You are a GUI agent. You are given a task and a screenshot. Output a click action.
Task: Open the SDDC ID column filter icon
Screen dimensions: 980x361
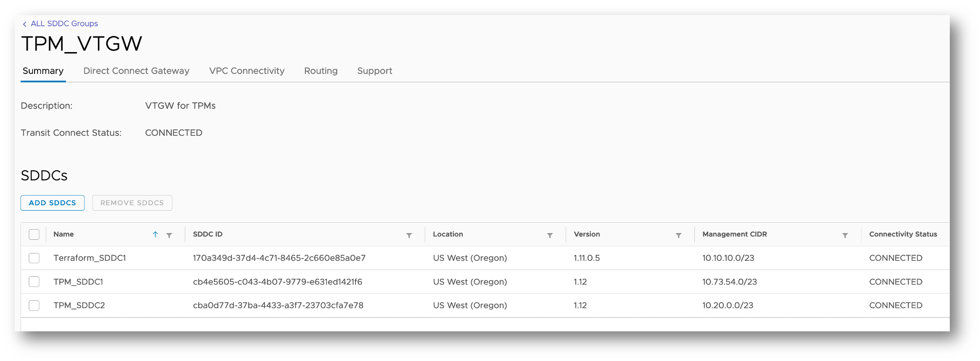tap(409, 235)
